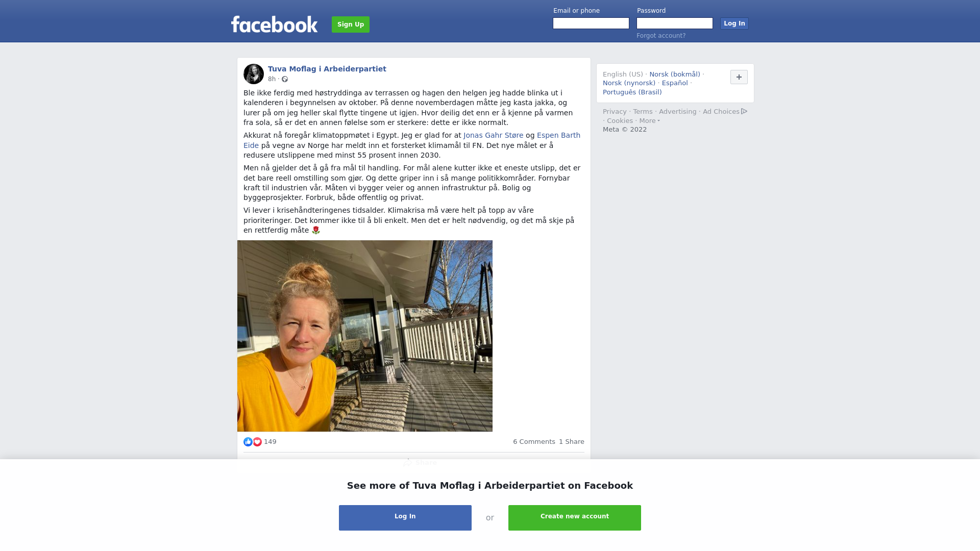Switch language to Português (Brasil)
Viewport: 980px width, 551px height.
pos(632,92)
